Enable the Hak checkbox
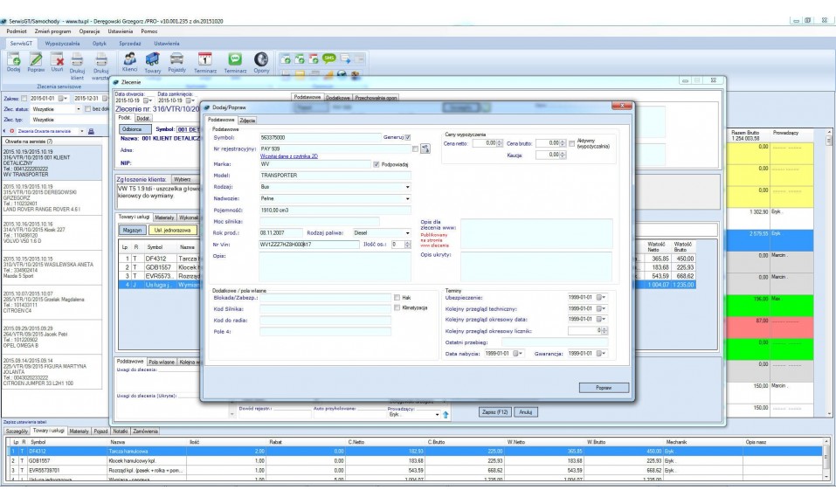The height and width of the screenshot is (504, 836). (x=397, y=297)
